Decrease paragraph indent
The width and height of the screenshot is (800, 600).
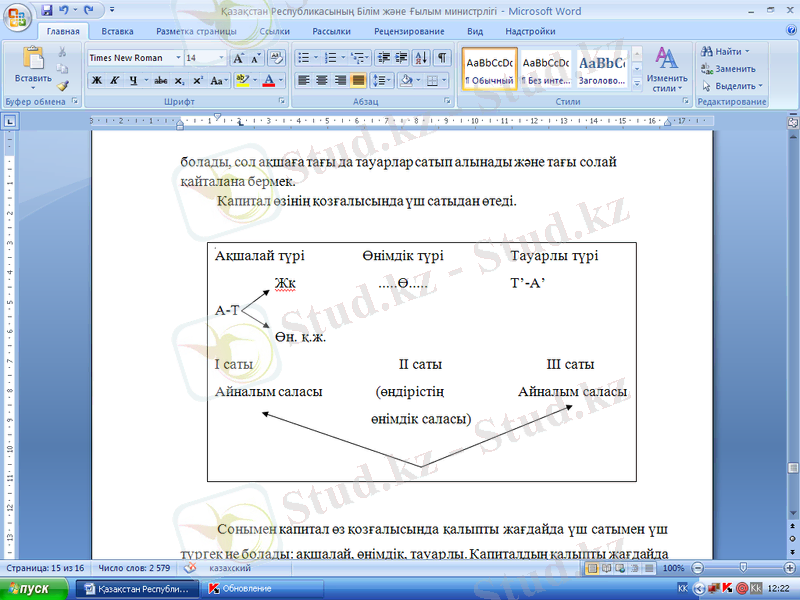pyautogui.click(x=384, y=58)
